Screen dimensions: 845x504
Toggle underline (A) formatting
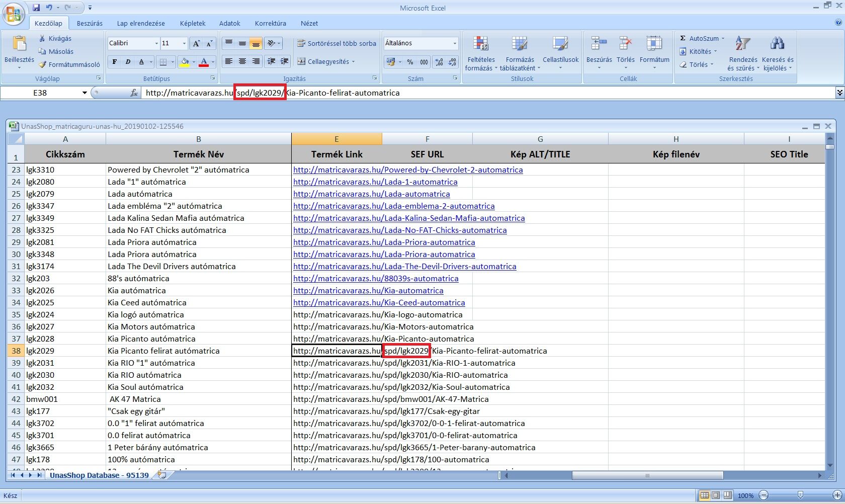tap(141, 62)
